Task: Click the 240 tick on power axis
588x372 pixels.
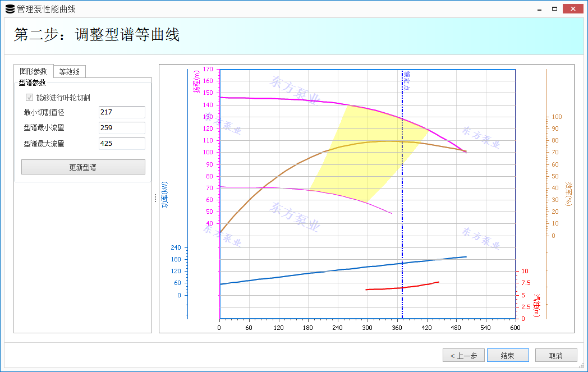Action: pyautogui.click(x=176, y=247)
